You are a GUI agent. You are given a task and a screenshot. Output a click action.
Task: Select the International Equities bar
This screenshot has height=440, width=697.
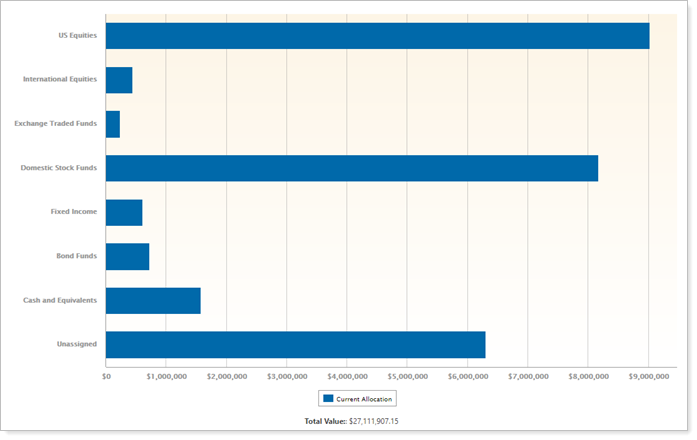[x=119, y=80]
